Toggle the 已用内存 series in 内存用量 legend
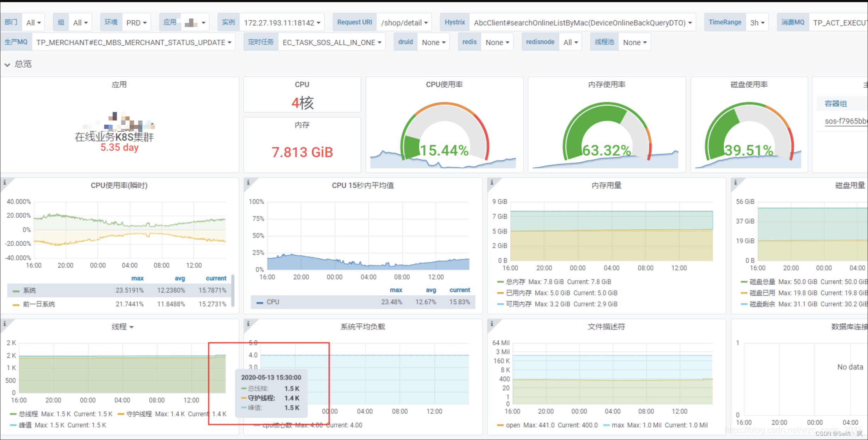The image size is (868, 440). coord(519,293)
